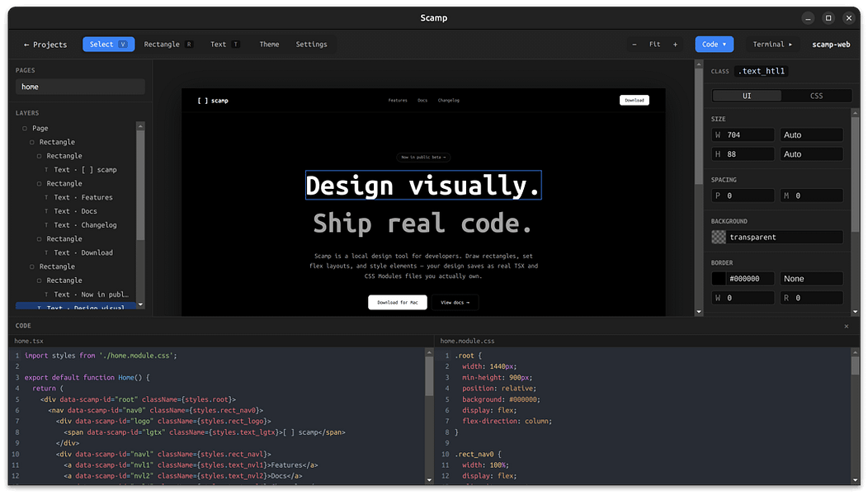868x495 pixels.
Task: Edit the padding P field
Action: [x=743, y=196]
